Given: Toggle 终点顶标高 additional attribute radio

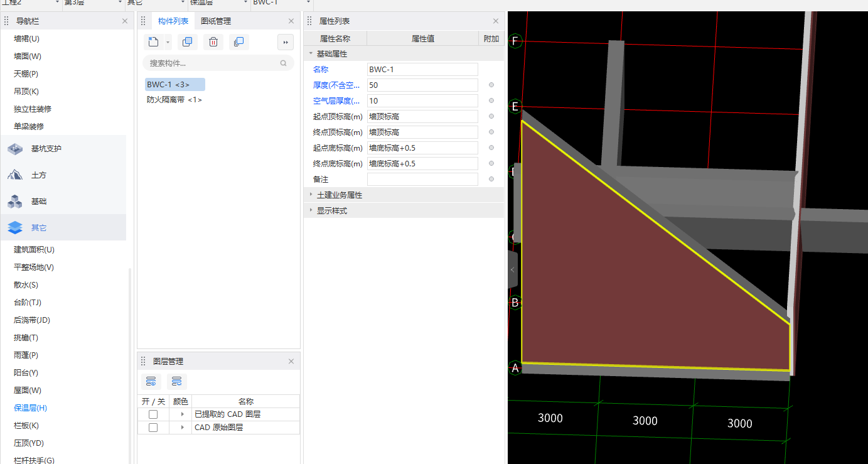Looking at the screenshot, I should (491, 132).
